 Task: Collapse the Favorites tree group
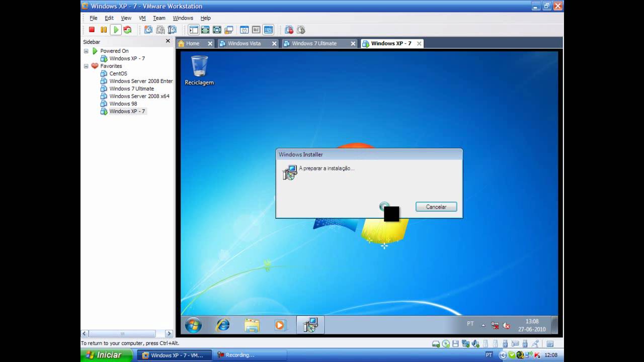click(86, 66)
